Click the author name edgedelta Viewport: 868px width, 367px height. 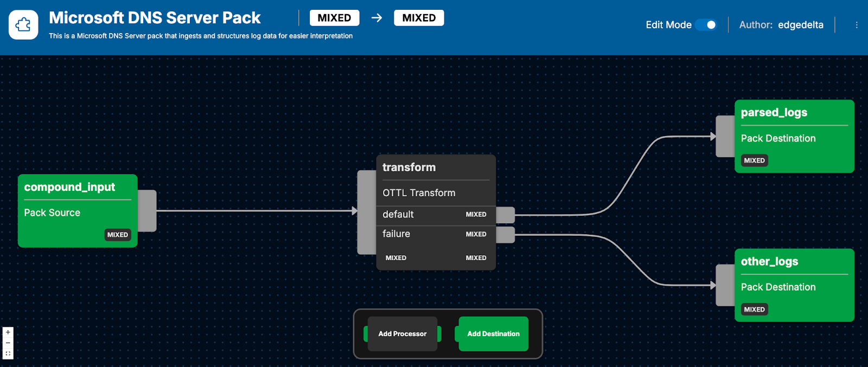tap(800, 25)
